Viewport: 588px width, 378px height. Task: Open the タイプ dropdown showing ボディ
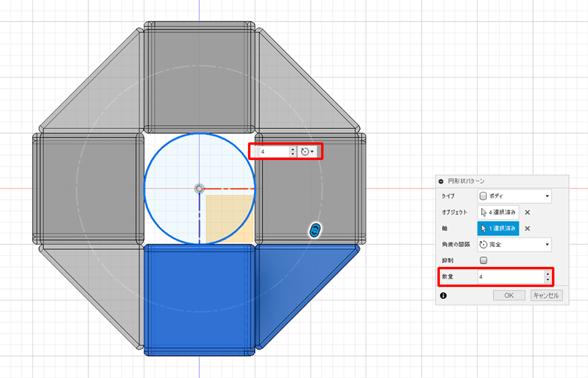(514, 196)
